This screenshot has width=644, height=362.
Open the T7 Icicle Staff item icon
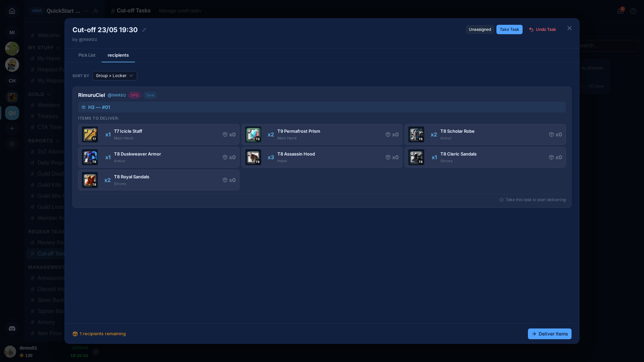coord(90,134)
